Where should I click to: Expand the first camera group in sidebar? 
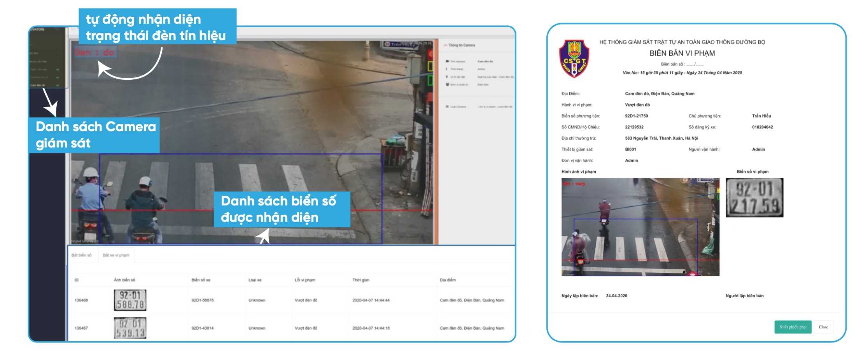click(58, 53)
